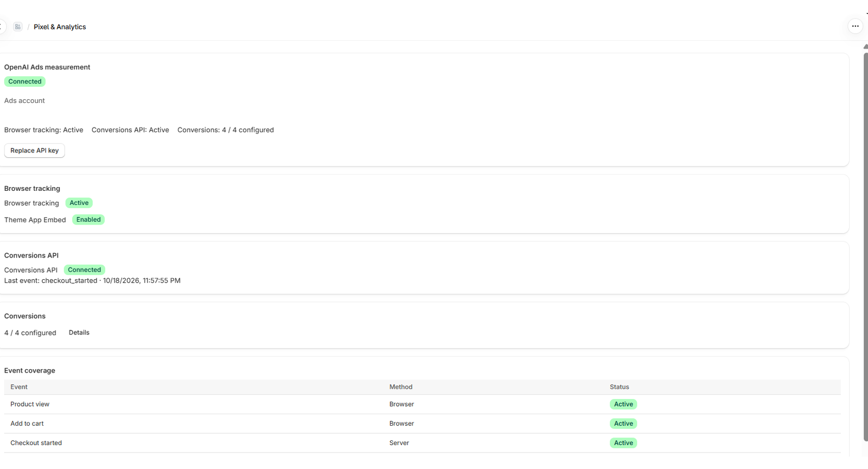Viewport: 868px width, 469px height.
Task: Click the Conversions API card heading
Action: pos(31,255)
